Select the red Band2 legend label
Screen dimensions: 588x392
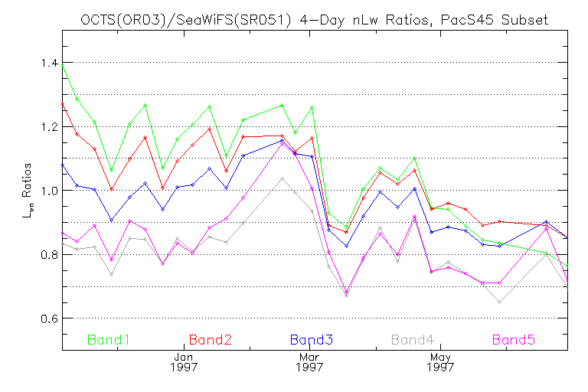[210, 340]
